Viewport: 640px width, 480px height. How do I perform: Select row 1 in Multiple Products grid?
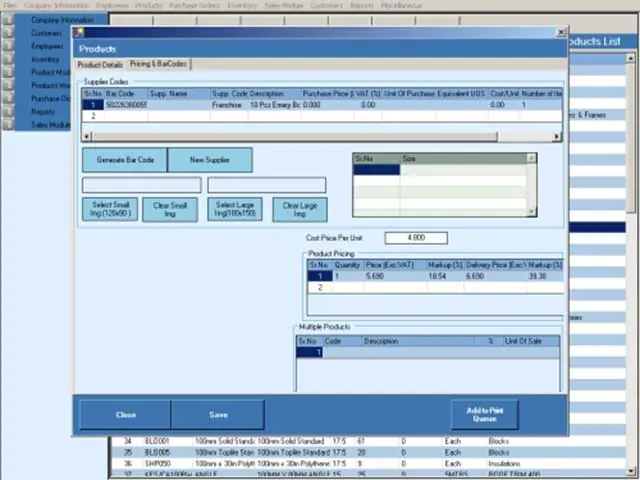[x=428, y=352]
